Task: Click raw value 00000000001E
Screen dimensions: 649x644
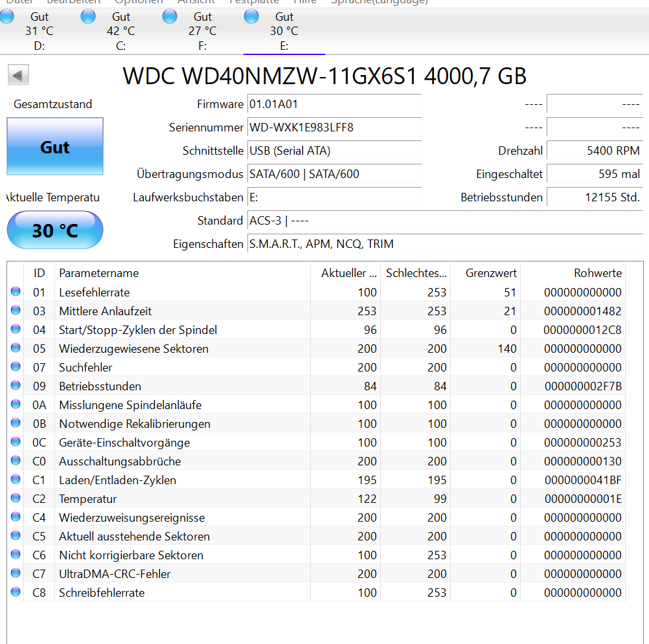Action: point(583,499)
